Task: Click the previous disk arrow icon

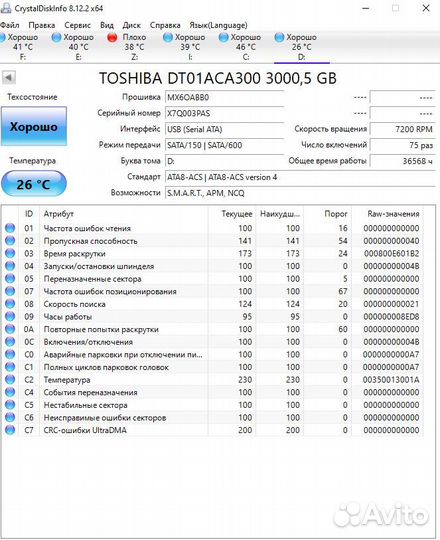Action: coord(9,77)
